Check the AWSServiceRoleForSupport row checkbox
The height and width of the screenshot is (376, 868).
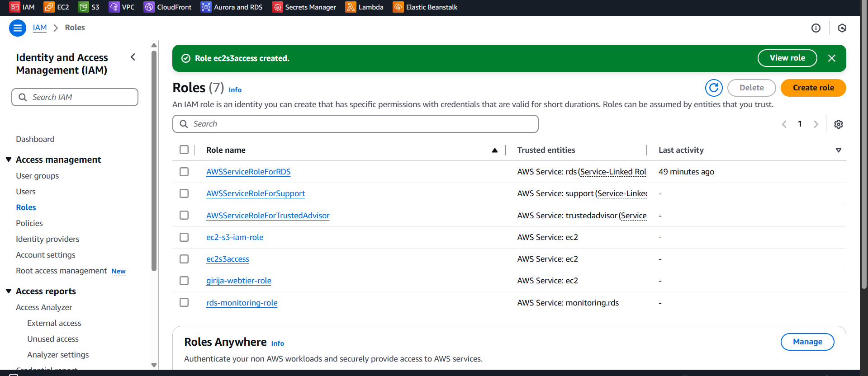point(184,193)
